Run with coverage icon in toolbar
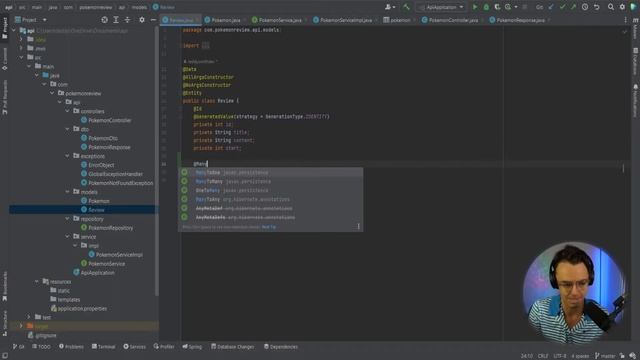640x360 pixels. click(x=497, y=7)
